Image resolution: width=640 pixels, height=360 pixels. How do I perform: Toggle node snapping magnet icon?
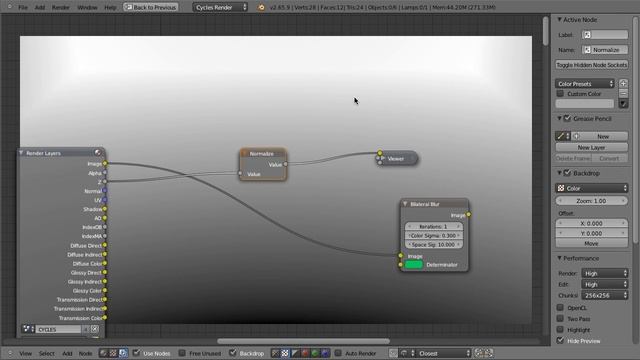[393, 353]
